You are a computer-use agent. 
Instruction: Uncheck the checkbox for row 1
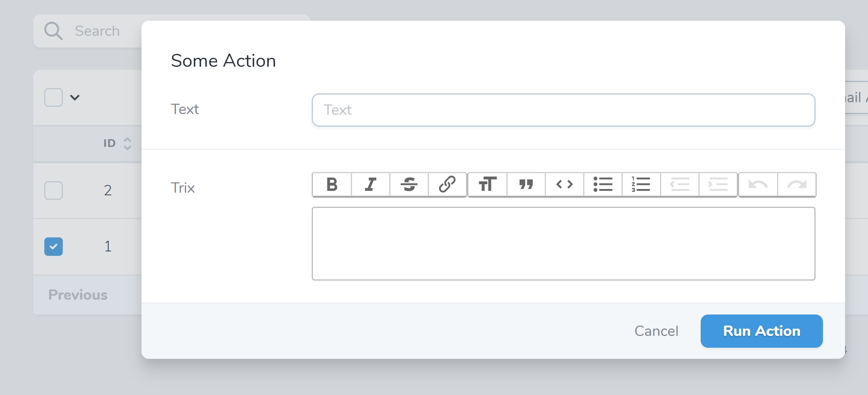coord(54,247)
